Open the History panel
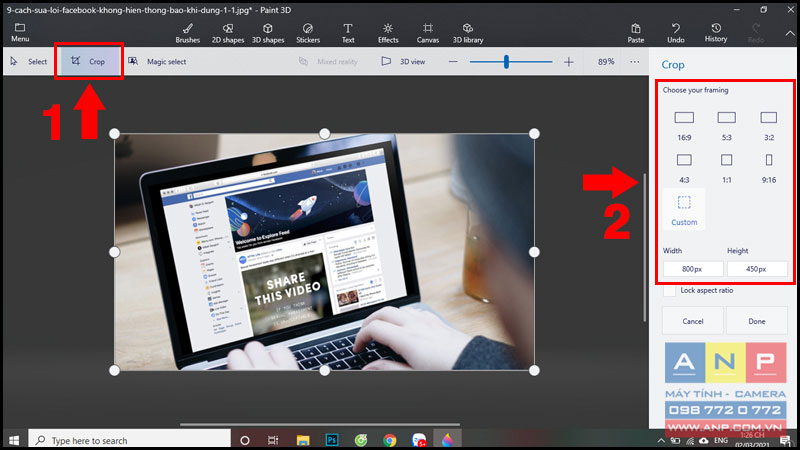 click(716, 33)
